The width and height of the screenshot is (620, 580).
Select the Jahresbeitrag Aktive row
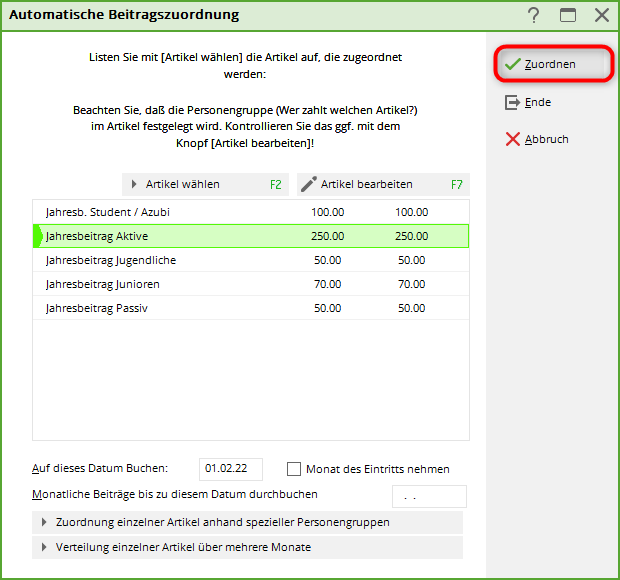click(x=250, y=236)
